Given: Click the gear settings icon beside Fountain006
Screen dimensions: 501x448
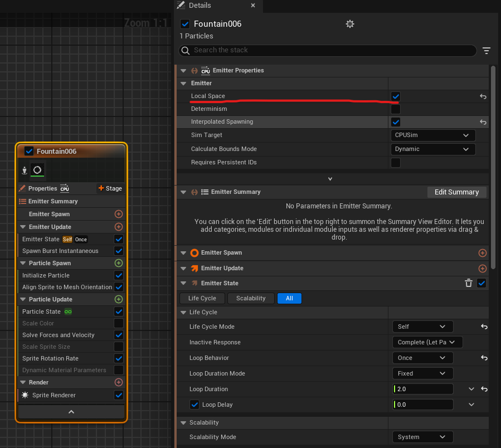Looking at the screenshot, I should [350, 24].
